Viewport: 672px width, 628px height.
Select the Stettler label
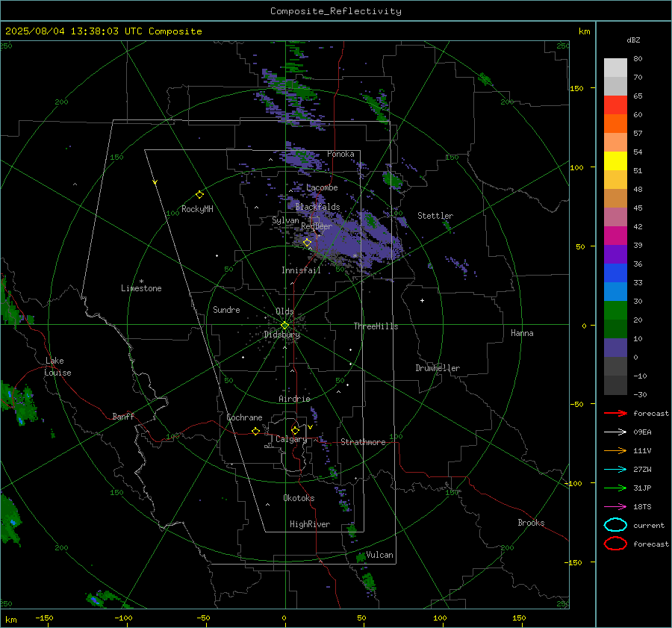point(435,216)
